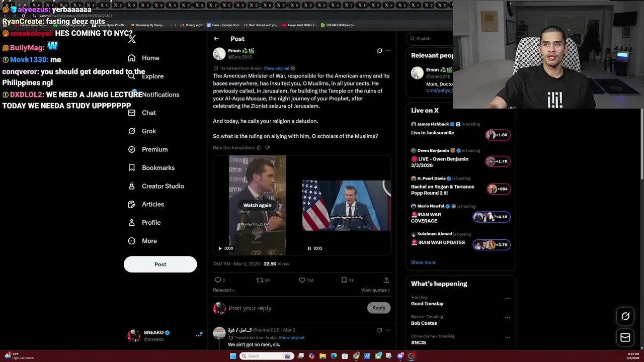
Task: Click the share icon on the post
Action: (x=386, y=280)
